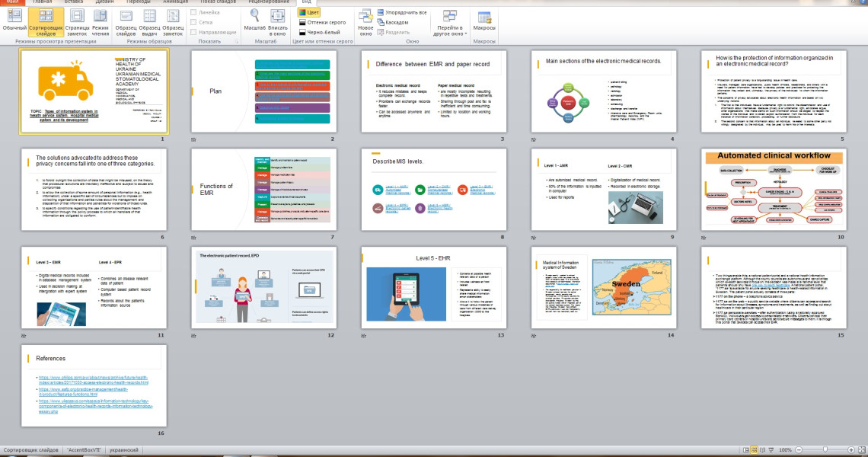
Task: Open the Анимация ribbon tab
Action: [x=175, y=2]
